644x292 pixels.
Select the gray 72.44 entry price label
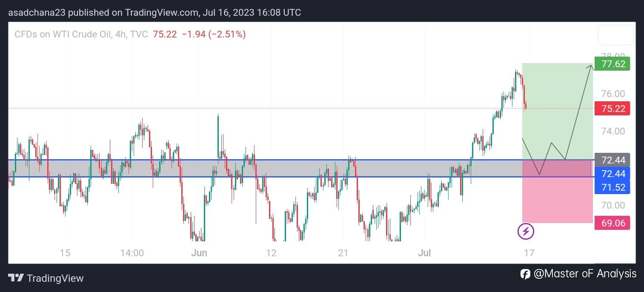pyautogui.click(x=612, y=160)
